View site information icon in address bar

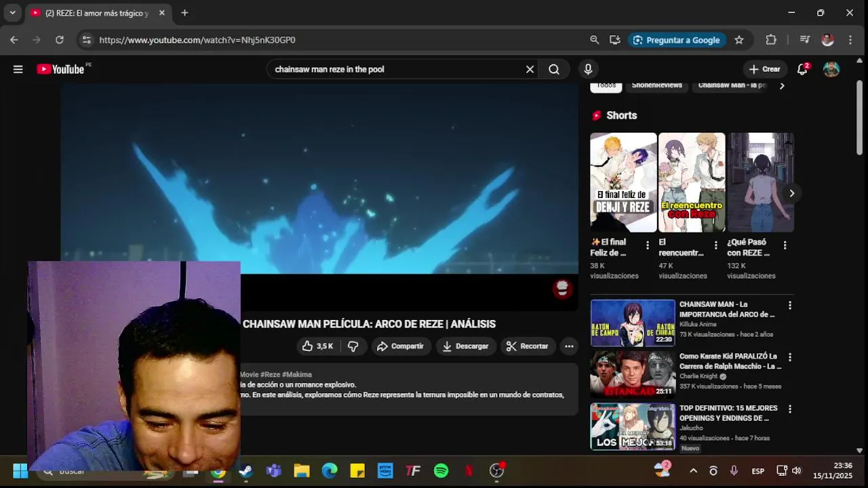pyautogui.click(x=86, y=40)
